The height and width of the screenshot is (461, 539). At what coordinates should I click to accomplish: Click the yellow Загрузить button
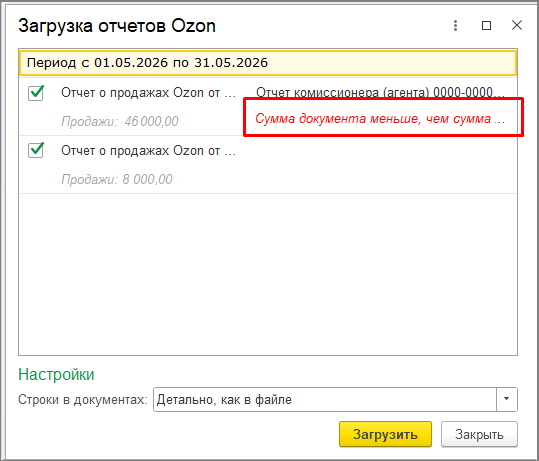coord(385,434)
